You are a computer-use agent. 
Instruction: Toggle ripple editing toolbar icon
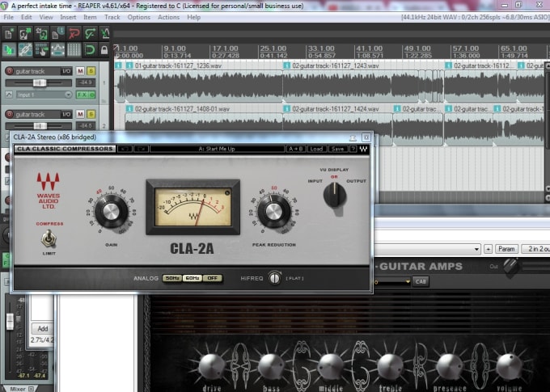(x=41, y=50)
